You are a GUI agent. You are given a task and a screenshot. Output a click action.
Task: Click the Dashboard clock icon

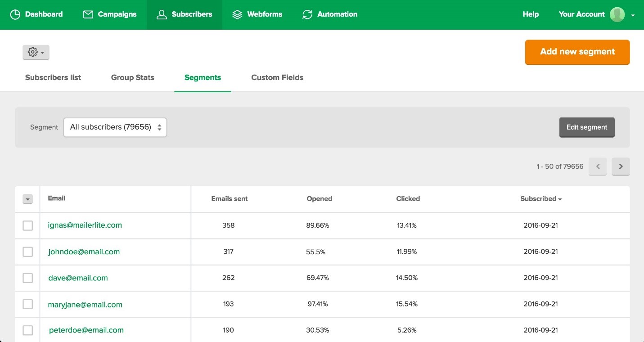[15, 14]
